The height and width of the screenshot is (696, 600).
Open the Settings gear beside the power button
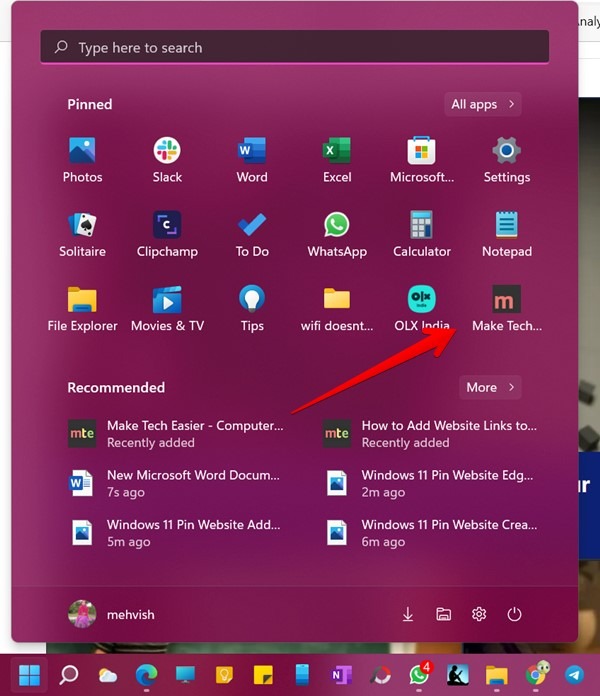[x=479, y=614]
